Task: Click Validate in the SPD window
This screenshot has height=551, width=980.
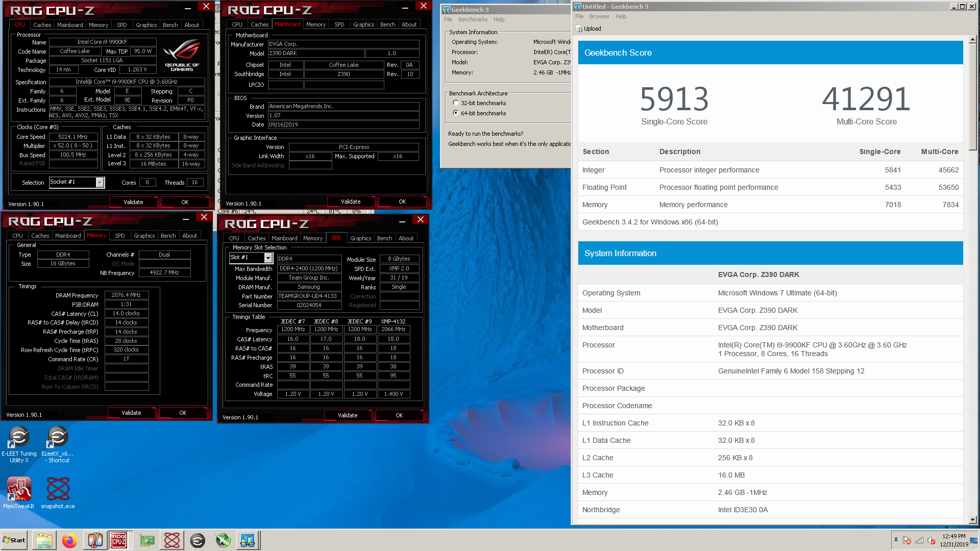Action: point(348,415)
